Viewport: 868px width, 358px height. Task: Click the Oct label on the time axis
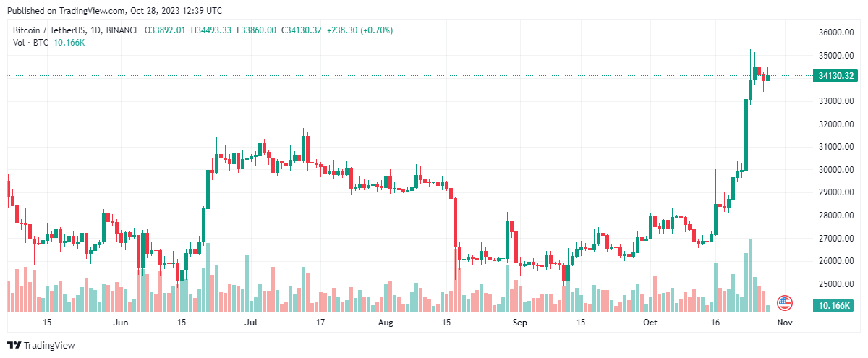pos(651,323)
